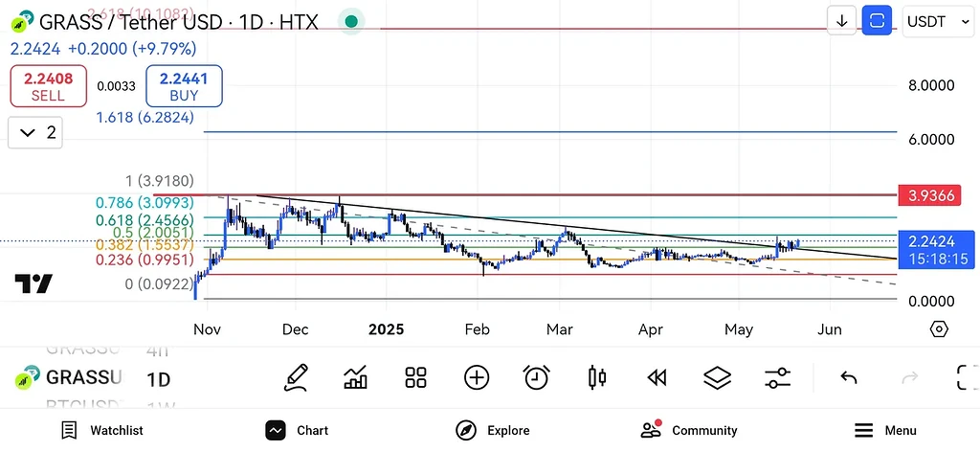Click the Nov label on time axis
Screen dimensions: 980x452
coord(207,329)
